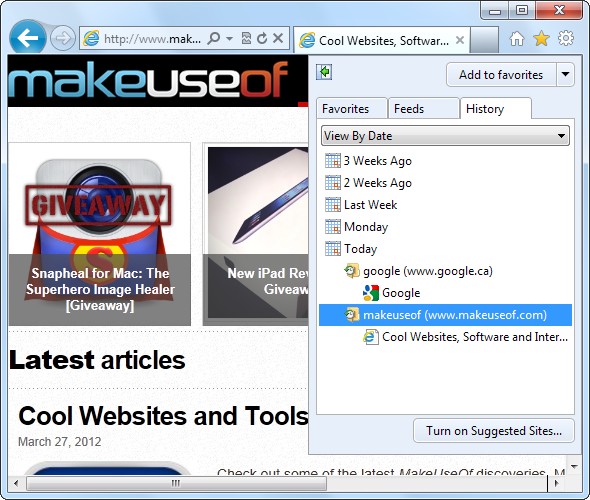This screenshot has width=590, height=500.
Task: Open Tools with the gear icon
Action: coord(566,38)
